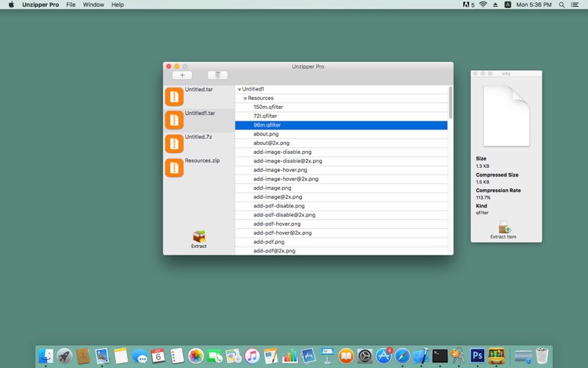The image size is (588, 368).
Task: Open Safari from the Dock
Action: 402,355
